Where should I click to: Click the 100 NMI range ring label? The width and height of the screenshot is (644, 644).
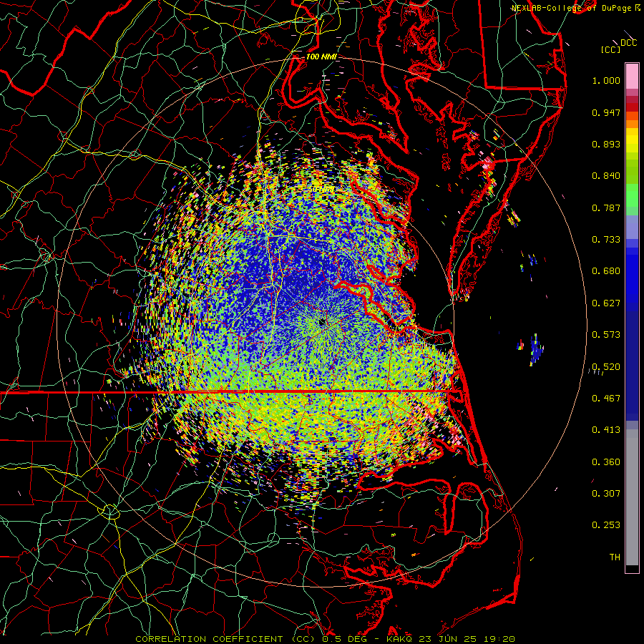click(x=321, y=57)
